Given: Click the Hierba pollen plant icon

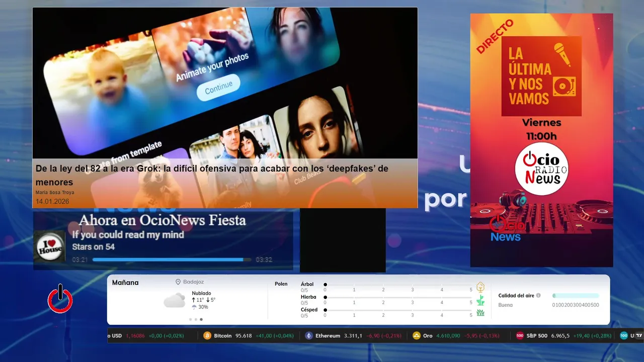Looking at the screenshot, I should [480, 300].
